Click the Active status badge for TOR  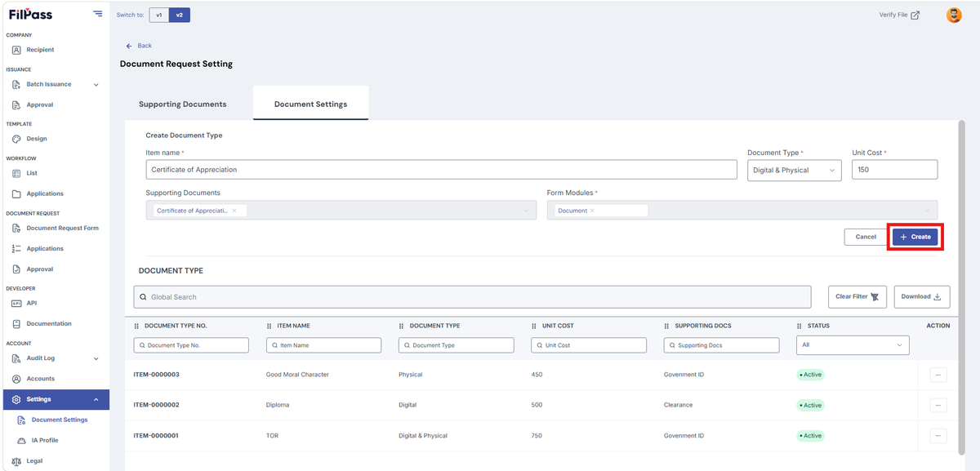click(x=811, y=435)
